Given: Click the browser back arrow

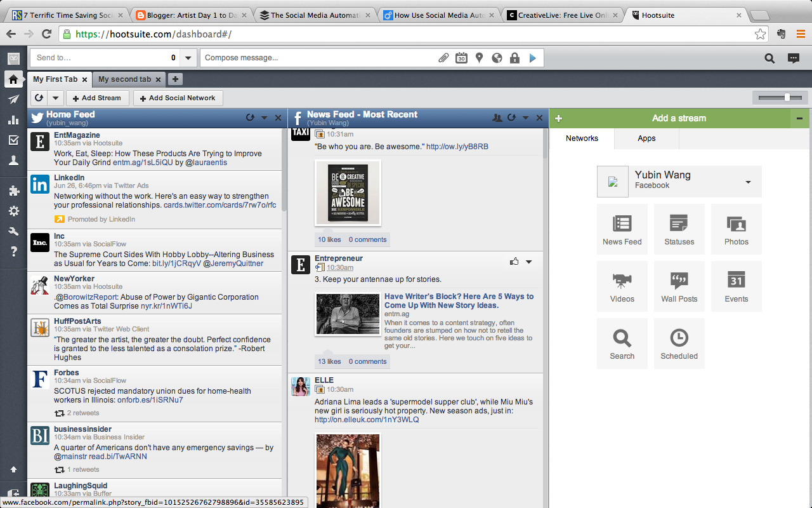Looking at the screenshot, I should (x=11, y=34).
